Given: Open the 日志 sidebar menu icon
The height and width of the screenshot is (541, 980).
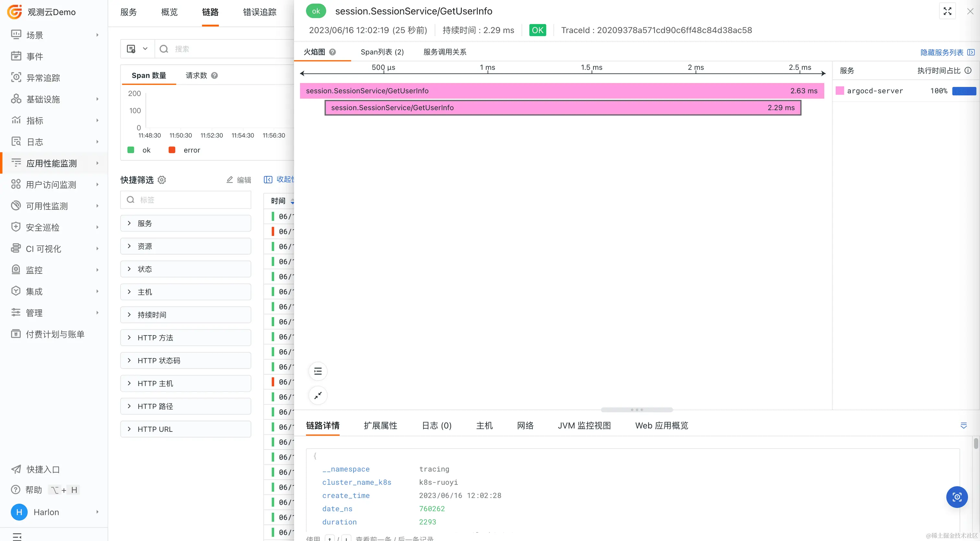Looking at the screenshot, I should click(x=16, y=142).
